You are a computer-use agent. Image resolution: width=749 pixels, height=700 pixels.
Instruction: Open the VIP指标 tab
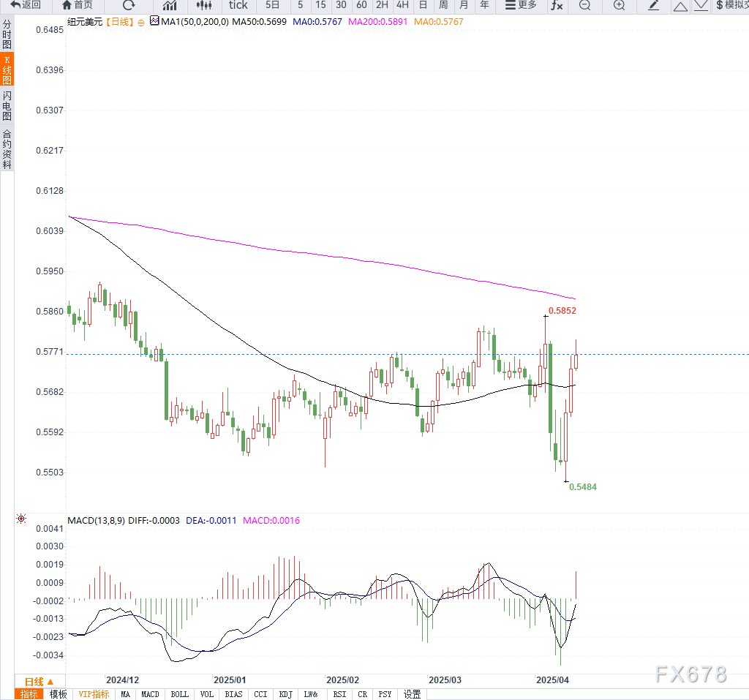pos(94,694)
